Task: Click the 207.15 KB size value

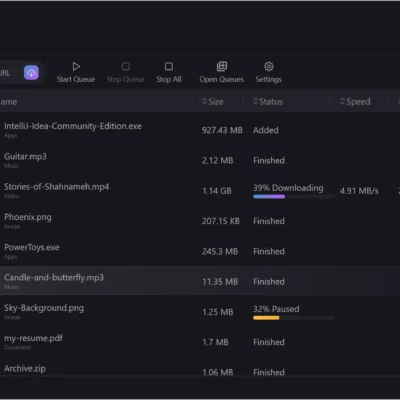Action: point(221,221)
